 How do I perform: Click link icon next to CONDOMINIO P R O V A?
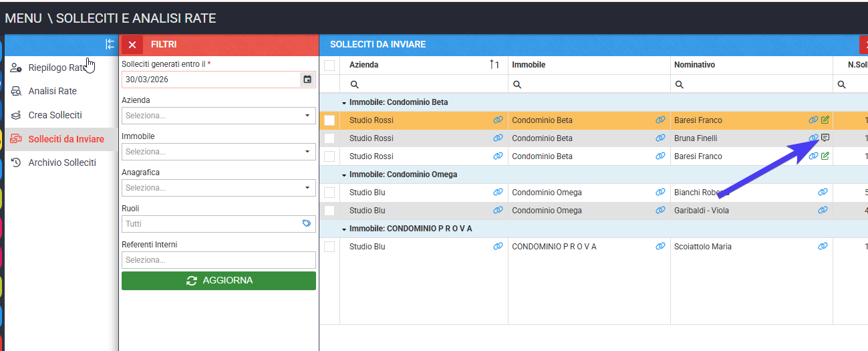pyautogui.click(x=660, y=247)
